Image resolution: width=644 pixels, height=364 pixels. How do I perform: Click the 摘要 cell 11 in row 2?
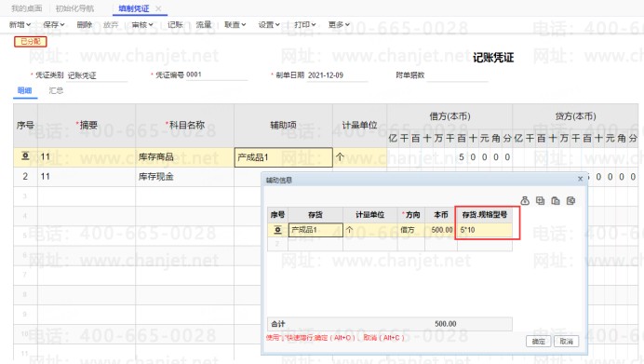[87, 177]
